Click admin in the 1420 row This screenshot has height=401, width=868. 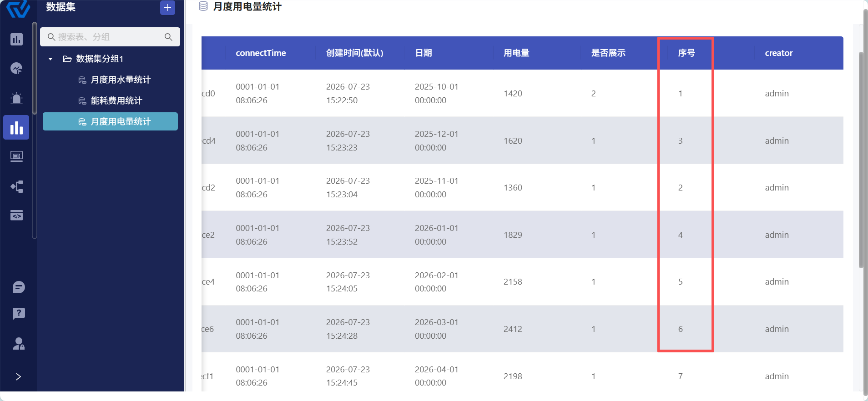pos(777,93)
